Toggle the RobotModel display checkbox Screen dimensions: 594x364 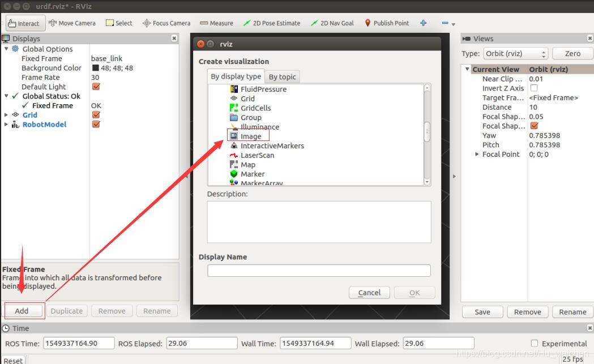(x=96, y=124)
